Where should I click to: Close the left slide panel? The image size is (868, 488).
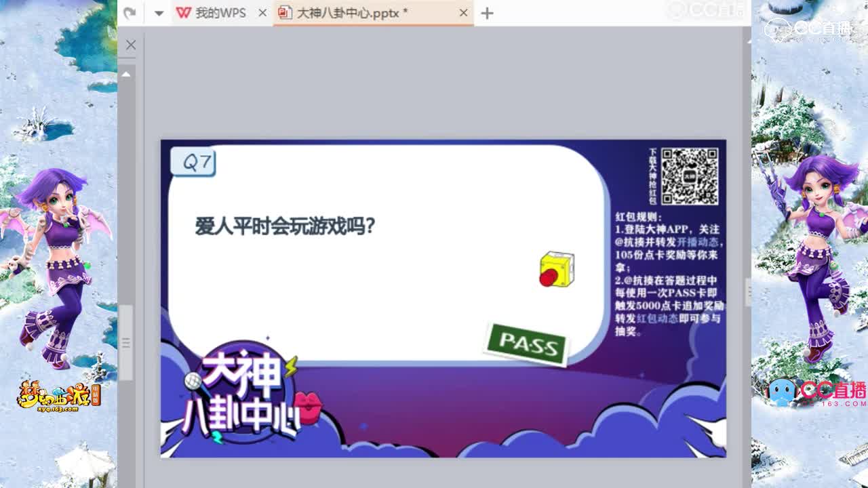(x=131, y=45)
